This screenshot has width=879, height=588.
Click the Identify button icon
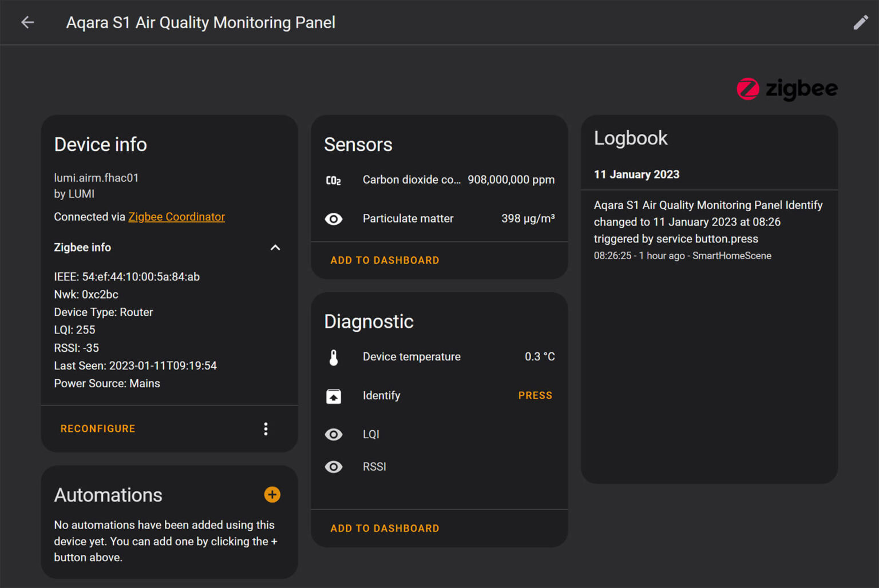point(334,396)
